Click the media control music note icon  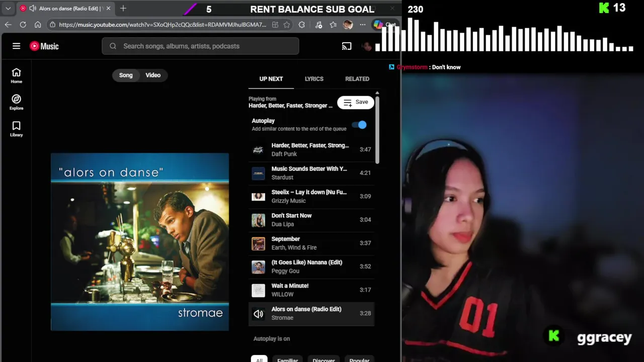coord(318,25)
